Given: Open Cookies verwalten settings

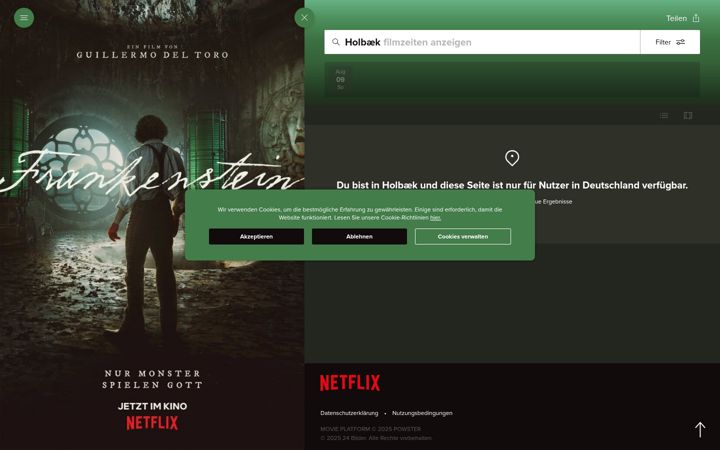Looking at the screenshot, I should 463,236.
